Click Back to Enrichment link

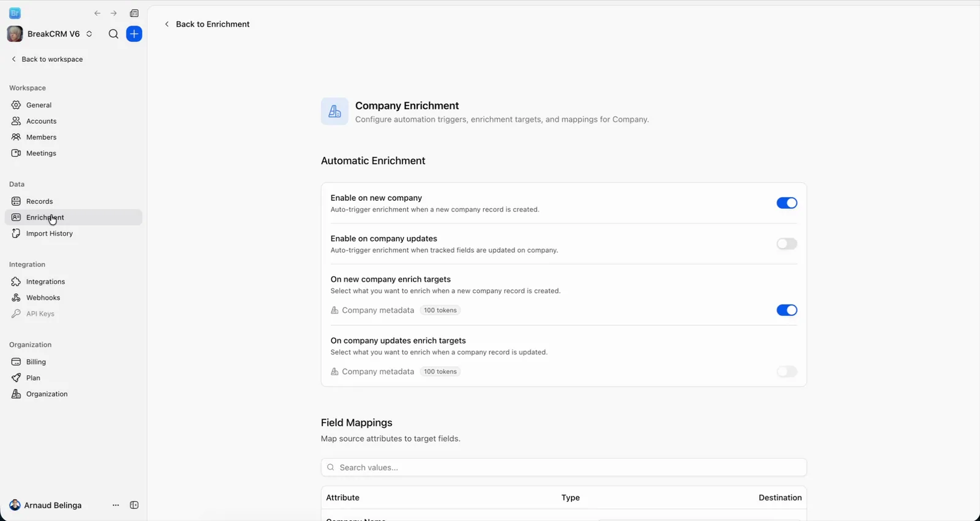(x=207, y=24)
